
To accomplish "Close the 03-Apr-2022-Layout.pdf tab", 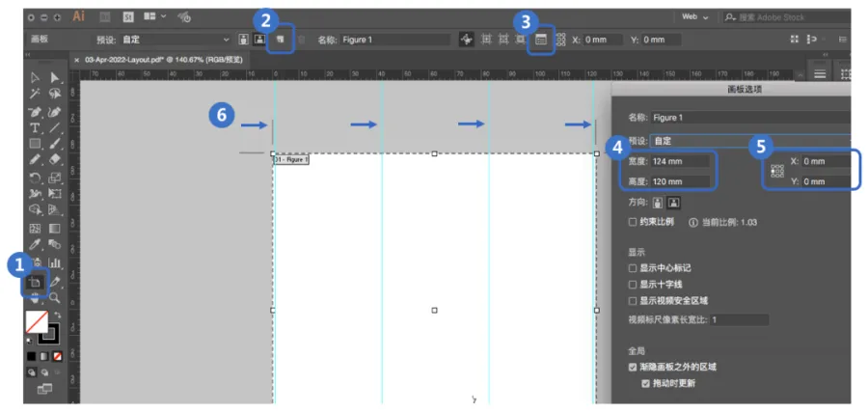I will (x=77, y=60).
